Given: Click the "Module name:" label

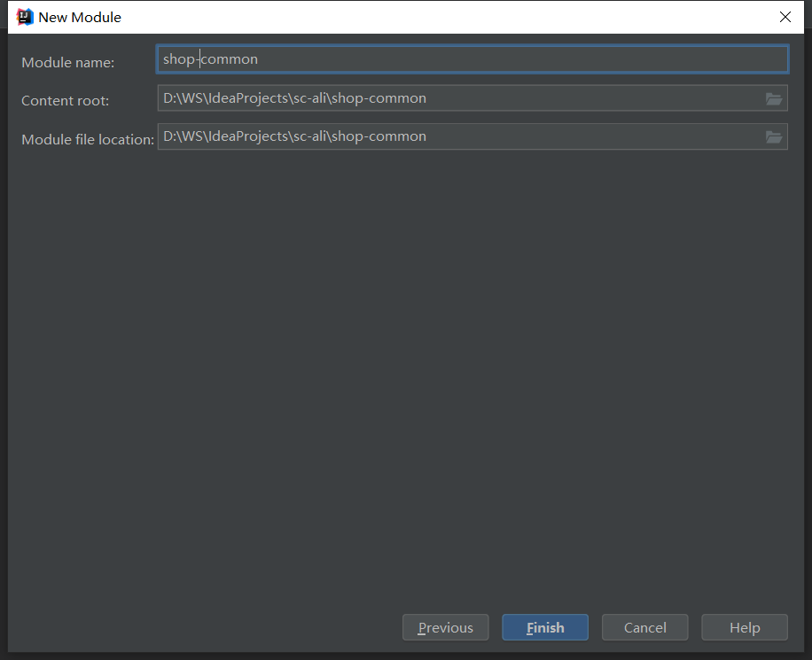Looking at the screenshot, I should coord(68,63).
